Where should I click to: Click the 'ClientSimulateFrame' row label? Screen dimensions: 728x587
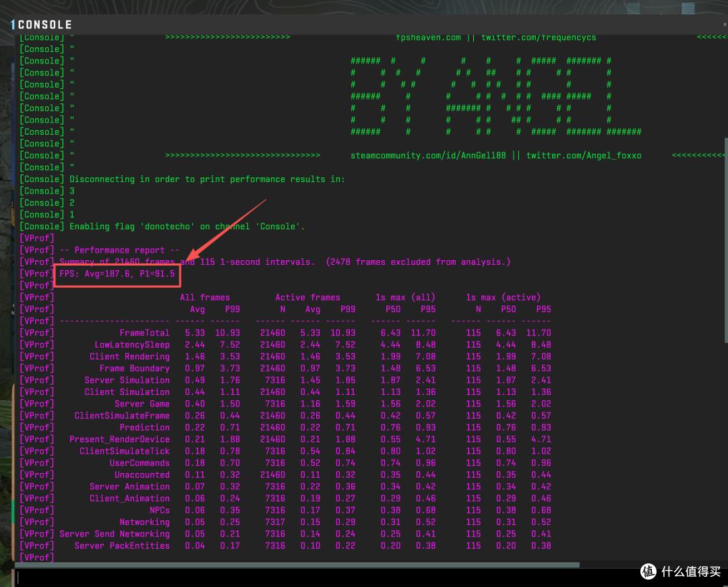122,416
